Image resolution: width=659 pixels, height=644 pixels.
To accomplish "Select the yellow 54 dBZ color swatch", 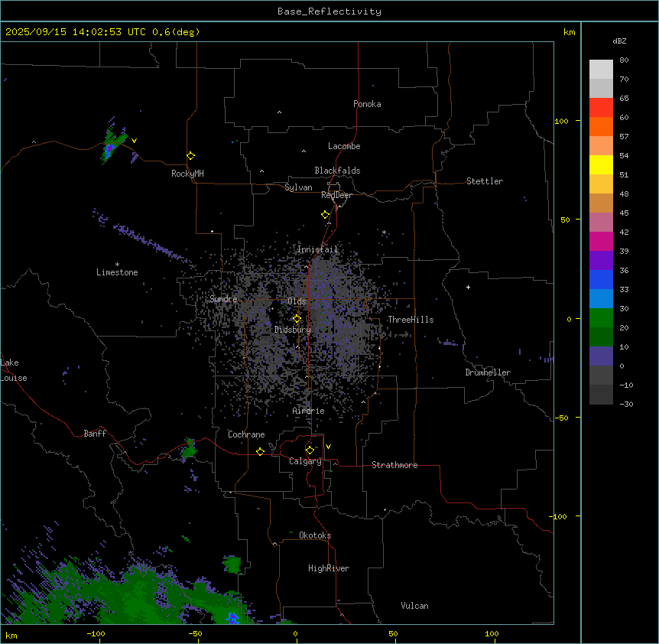I will [x=601, y=164].
